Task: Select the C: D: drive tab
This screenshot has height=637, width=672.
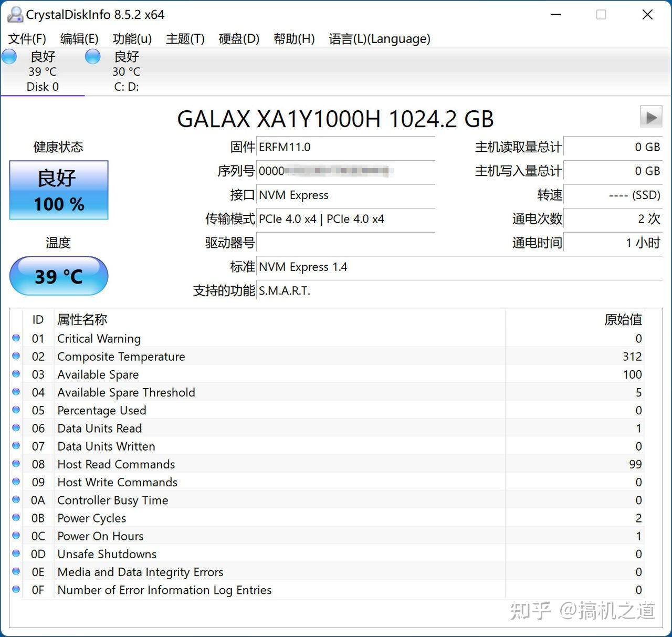Action: coord(127,71)
